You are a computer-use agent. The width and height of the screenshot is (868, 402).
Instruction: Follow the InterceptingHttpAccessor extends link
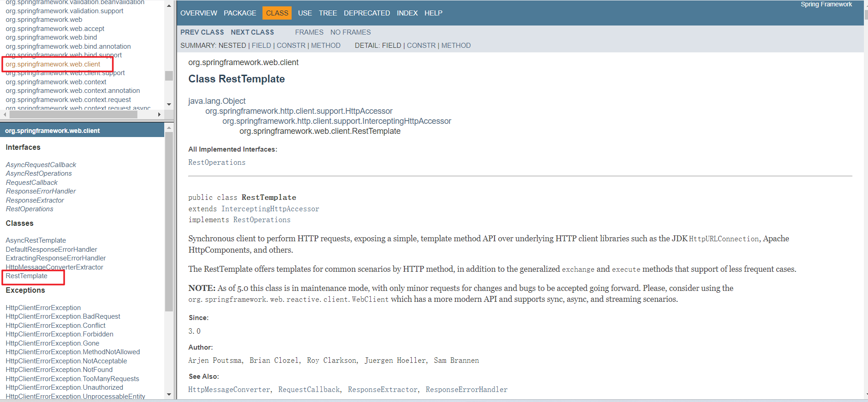pos(270,209)
